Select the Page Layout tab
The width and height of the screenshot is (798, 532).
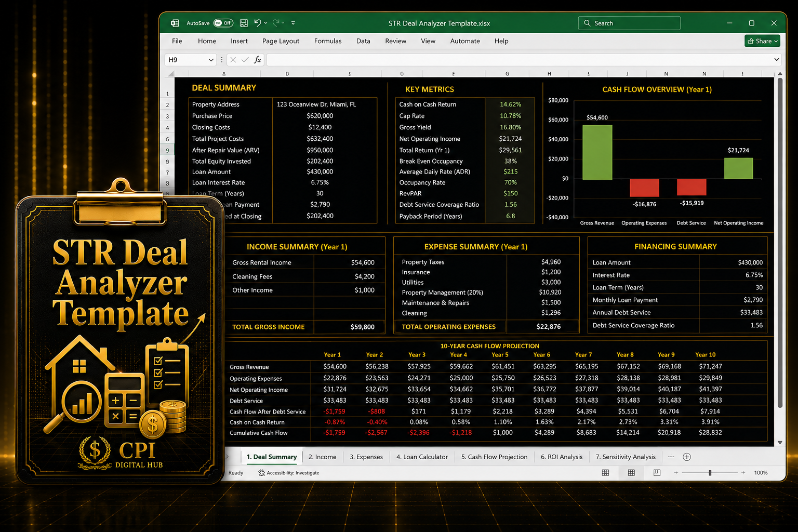click(x=281, y=41)
